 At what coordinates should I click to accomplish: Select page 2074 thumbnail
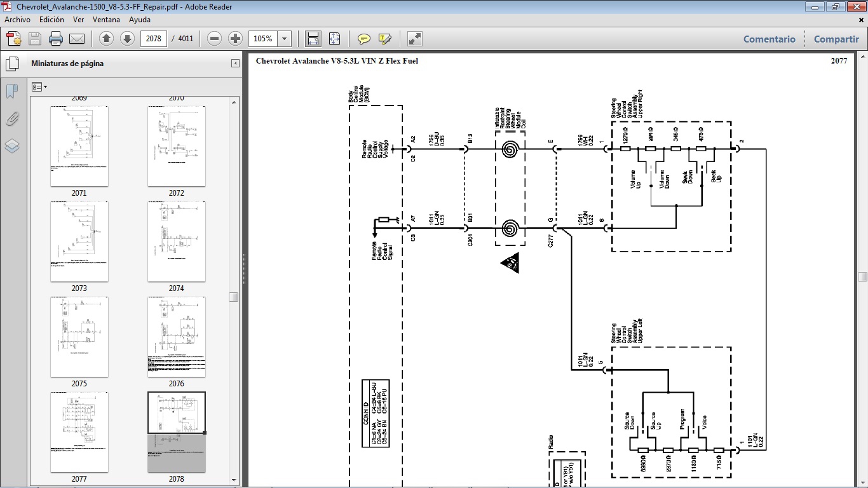point(177,241)
